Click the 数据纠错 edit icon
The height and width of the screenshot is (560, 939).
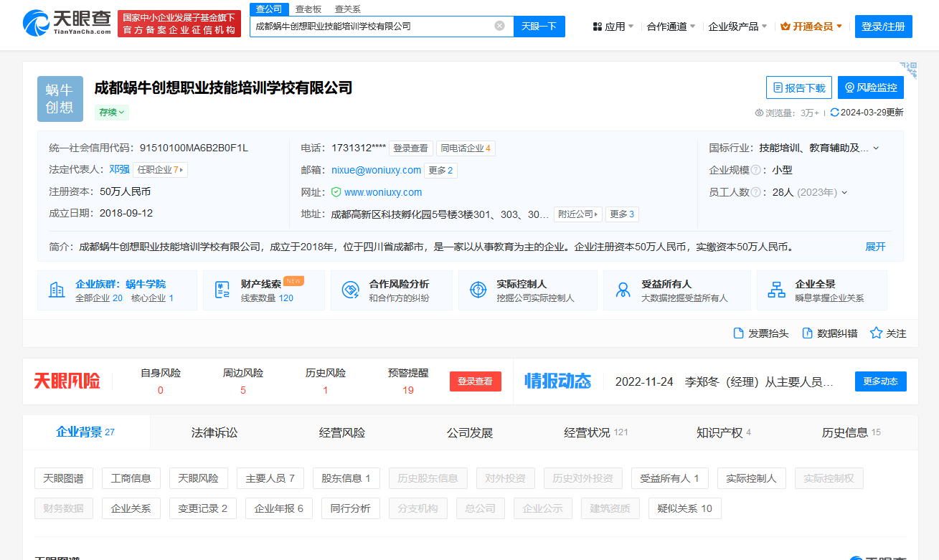click(807, 333)
